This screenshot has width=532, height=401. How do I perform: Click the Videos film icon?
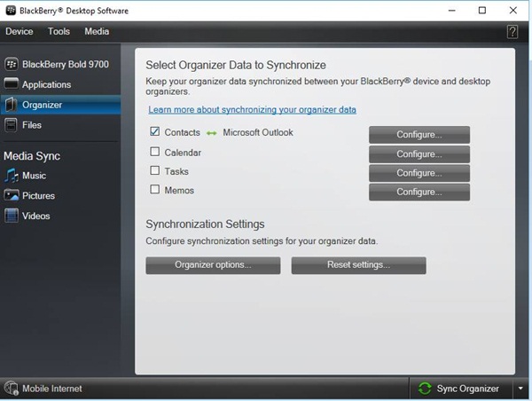coord(12,216)
